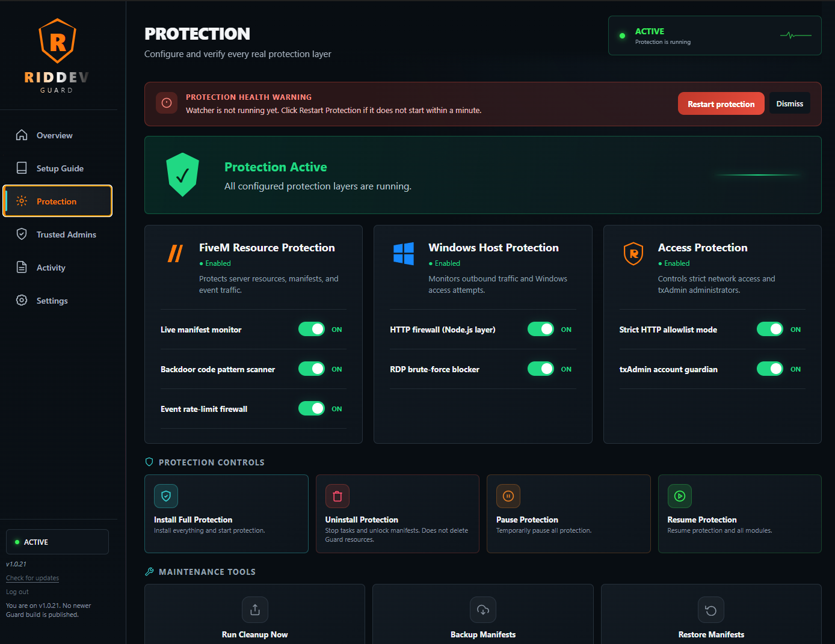Image resolution: width=835 pixels, height=644 pixels.
Task: Click the "Protection is running" status text
Action: pyautogui.click(x=663, y=42)
